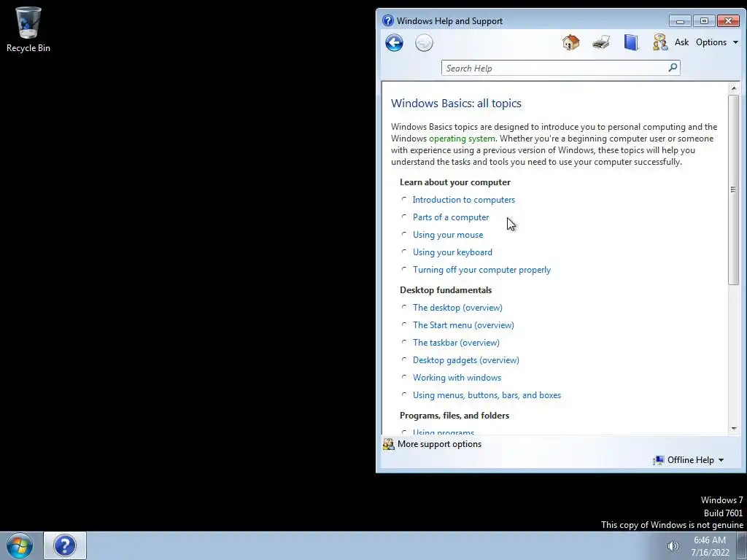This screenshot has height=560, width=747.
Task: Click the vertical scrollbar thumb
Action: pyautogui.click(x=734, y=190)
